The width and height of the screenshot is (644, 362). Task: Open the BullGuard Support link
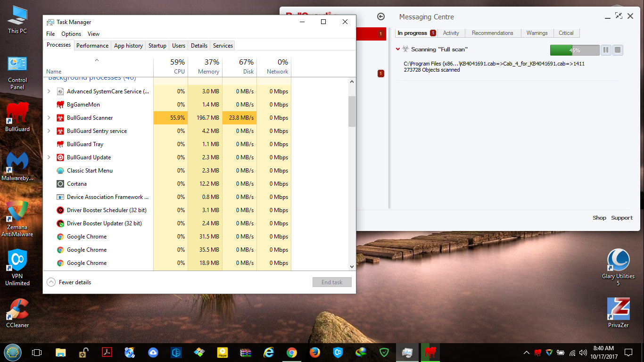coord(622,218)
